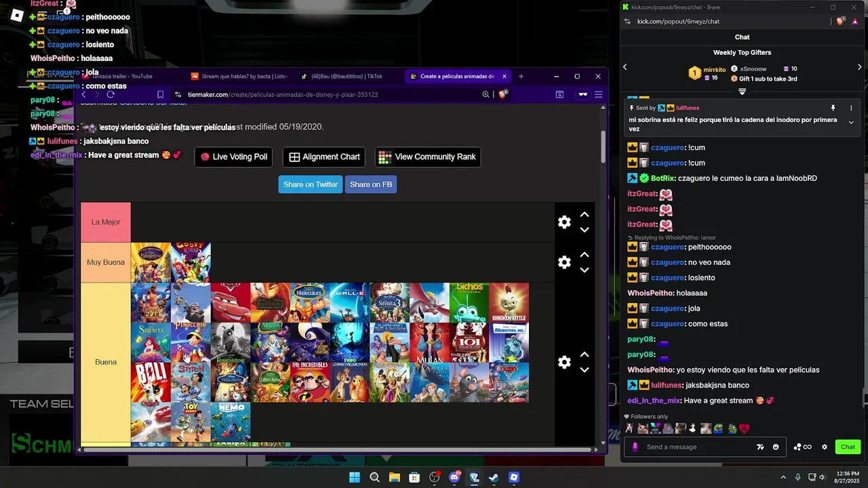Open Brave Shields in Kick chat window

(x=841, y=21)
